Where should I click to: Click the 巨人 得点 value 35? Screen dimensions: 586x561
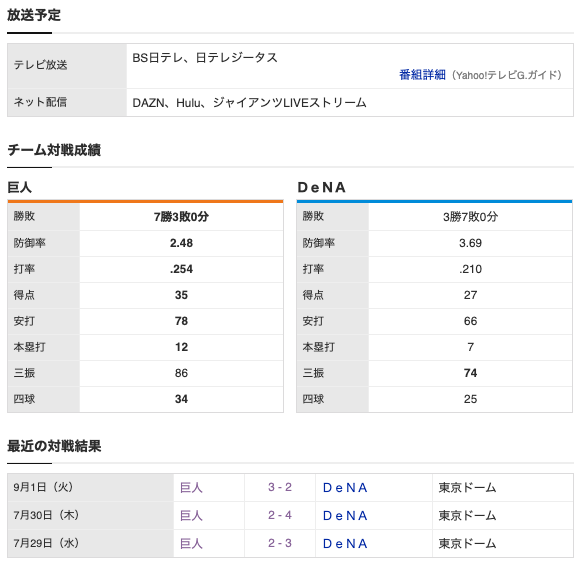pyautogui.click(x=181, y=295)
